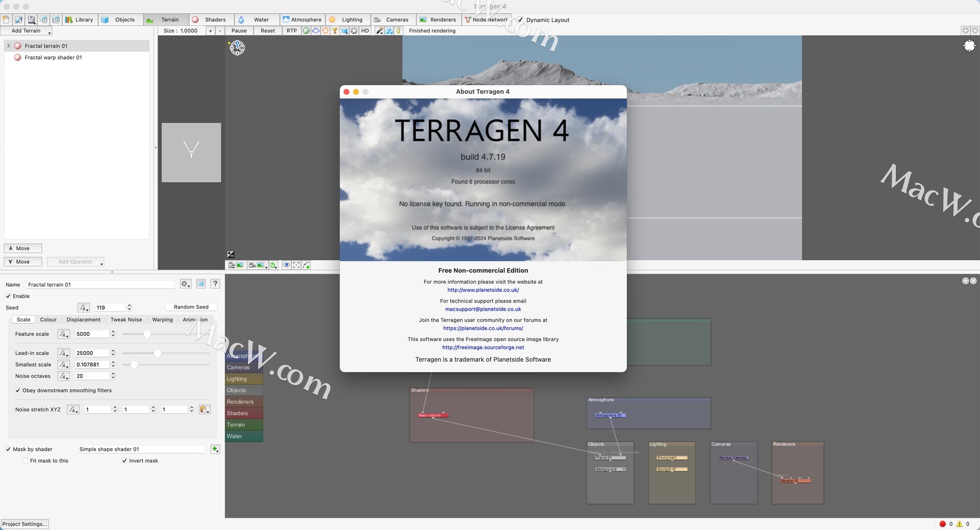Click the Open project folder icon
The height and width of the screenshot is (530, 980).
click(18, 19)
